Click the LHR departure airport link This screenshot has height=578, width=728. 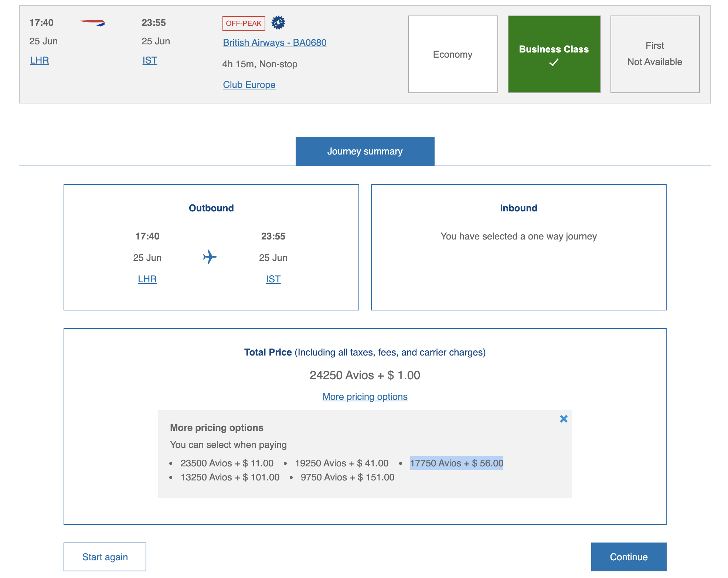tap(39, 60)
